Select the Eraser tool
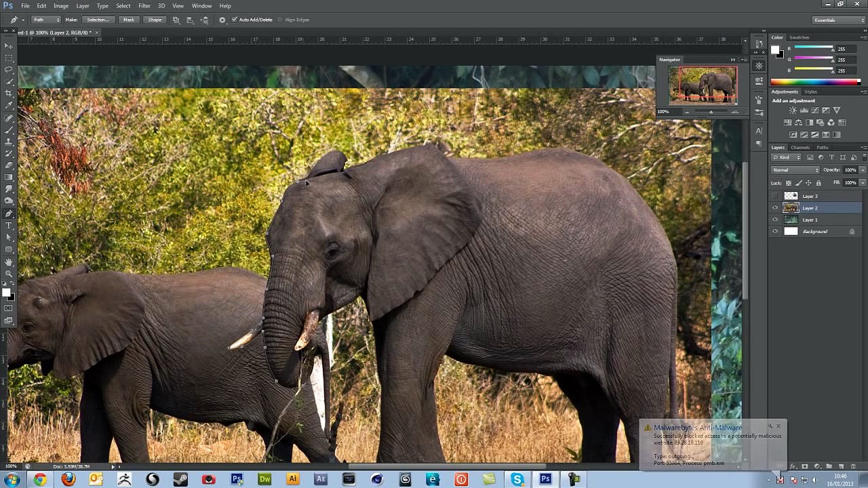 coord(9,165)
